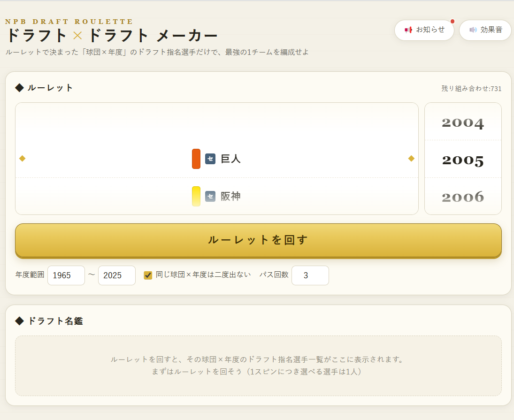Click the セ league badge next to 巨人

pyautogui.click(x=210, y=159)
